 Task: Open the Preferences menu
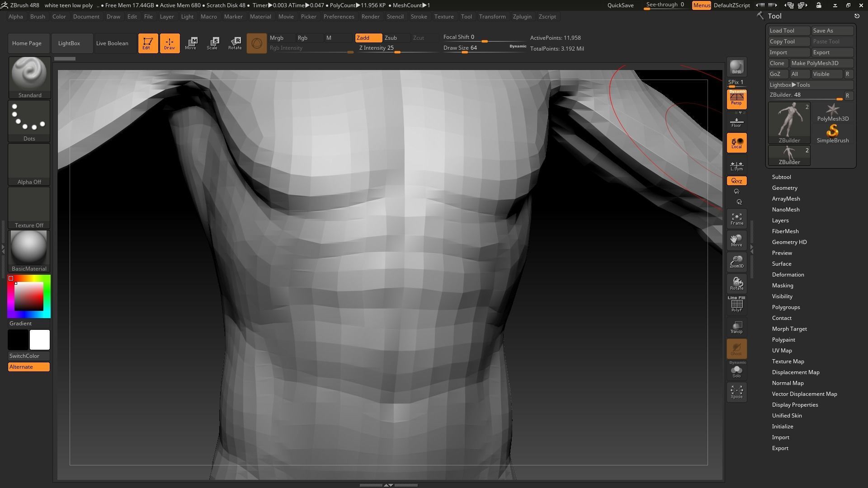click(x=339, y=17)
